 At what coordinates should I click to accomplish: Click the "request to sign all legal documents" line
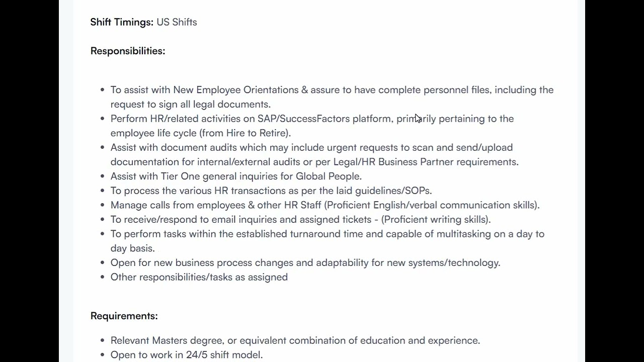(191, 105)
